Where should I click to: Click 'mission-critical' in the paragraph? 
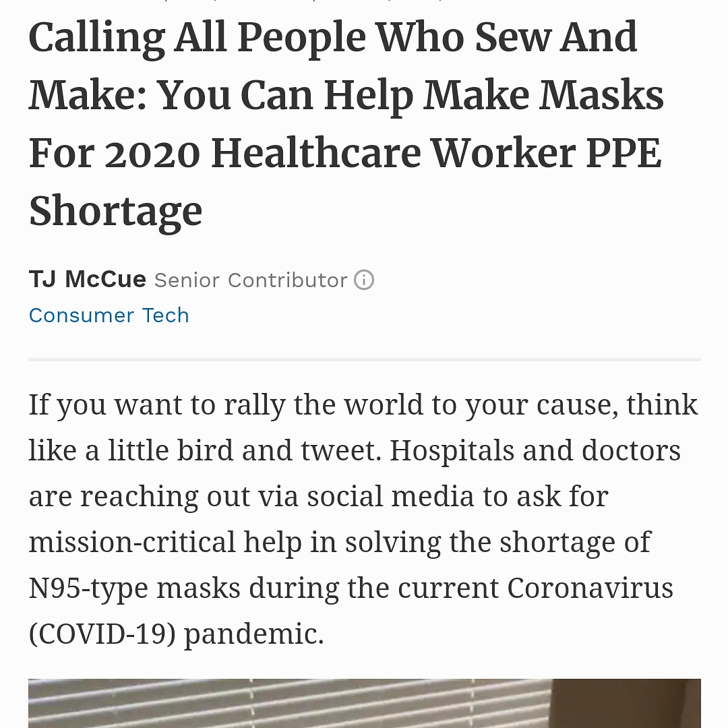(x=132, y=542)
